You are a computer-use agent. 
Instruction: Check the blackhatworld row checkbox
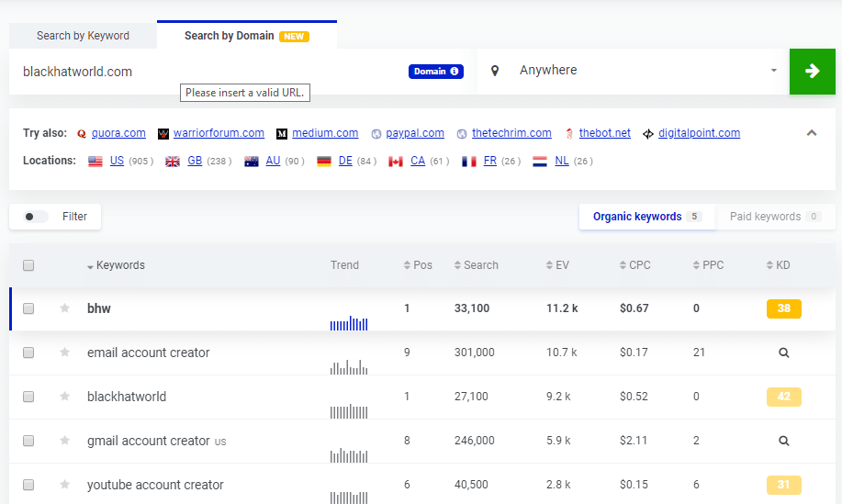pos(28,396)
